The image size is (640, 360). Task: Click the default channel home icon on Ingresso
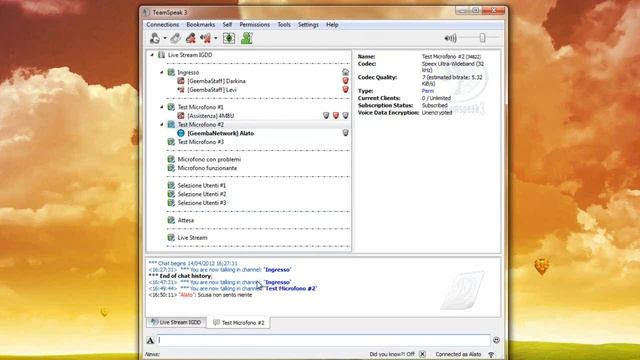(345, 72)
